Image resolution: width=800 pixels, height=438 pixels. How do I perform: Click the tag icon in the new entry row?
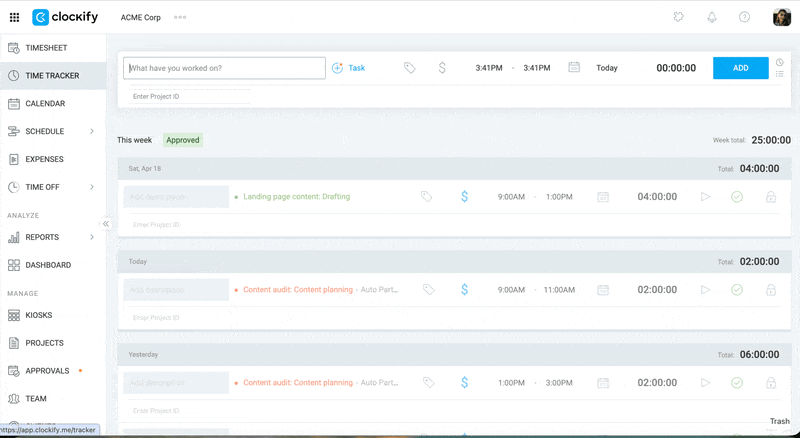click(x=409, y=68)
